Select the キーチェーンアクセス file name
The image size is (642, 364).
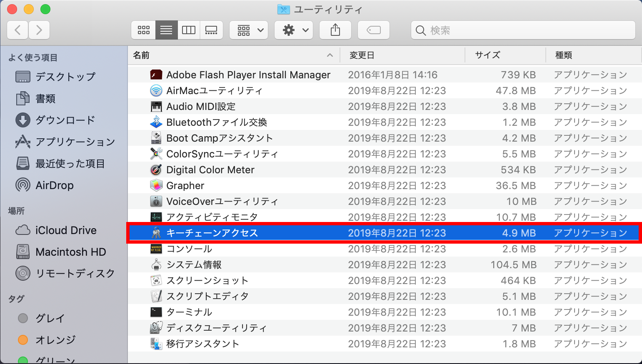tap(212, 233)
